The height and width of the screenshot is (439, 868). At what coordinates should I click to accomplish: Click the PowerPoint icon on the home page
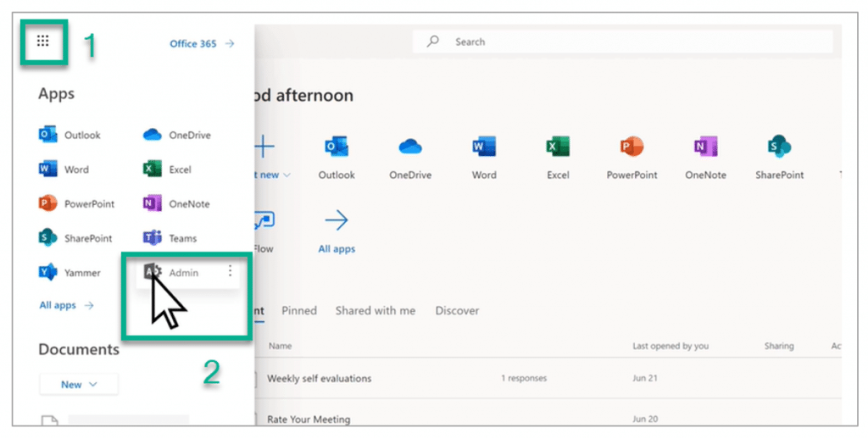click(632, 147)
